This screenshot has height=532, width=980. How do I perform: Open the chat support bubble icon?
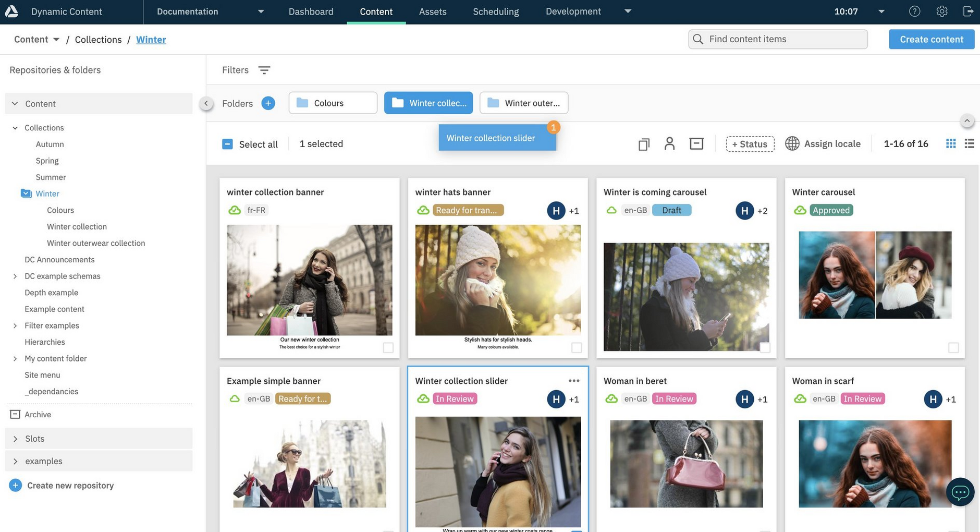(x=960, y=492)
